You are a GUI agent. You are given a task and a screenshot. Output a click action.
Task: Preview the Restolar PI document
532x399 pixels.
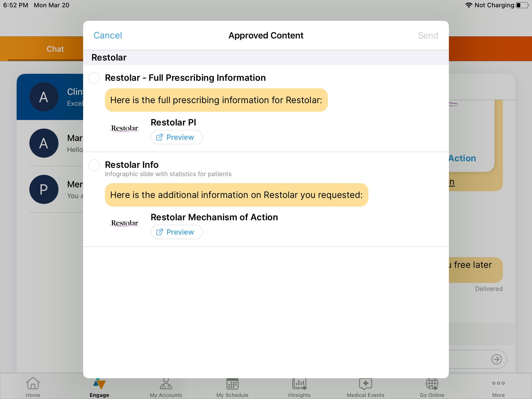tap(177, 137)
